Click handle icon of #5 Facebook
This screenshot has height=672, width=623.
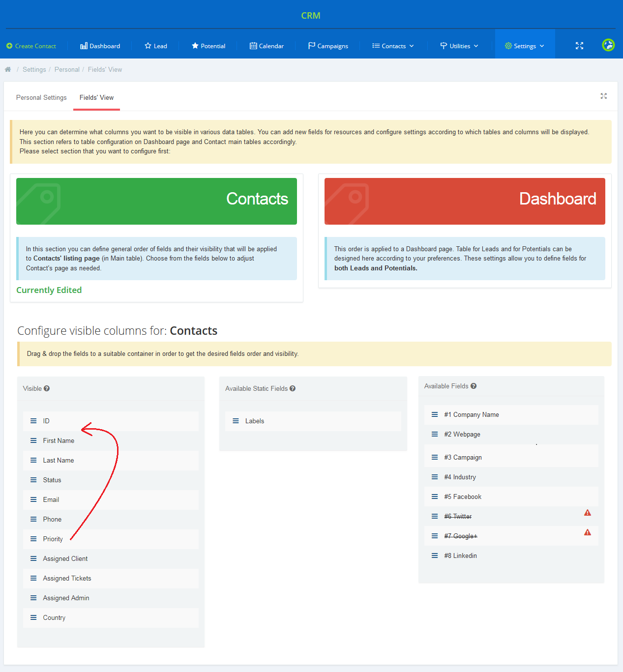tap(435, 497)
